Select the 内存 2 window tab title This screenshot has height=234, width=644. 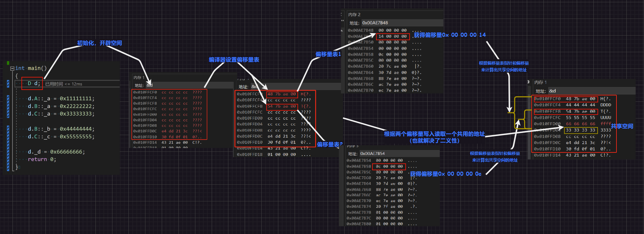tap(354, 15)
